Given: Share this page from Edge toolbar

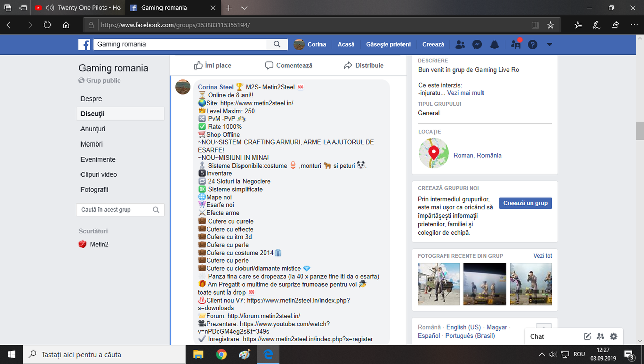Looking at the screenshot, I should [615, 25].
